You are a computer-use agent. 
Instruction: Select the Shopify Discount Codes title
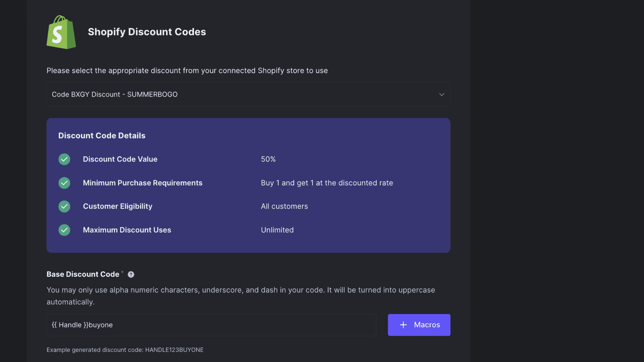[x=147, y=31]
